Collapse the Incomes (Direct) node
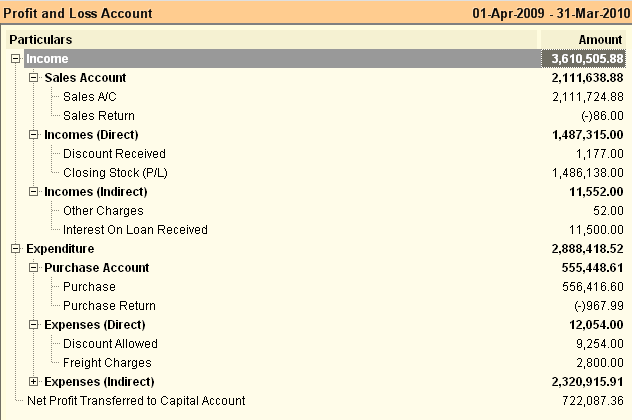The width and height of the screenshot is (632, 420). (x=34, y=135)
